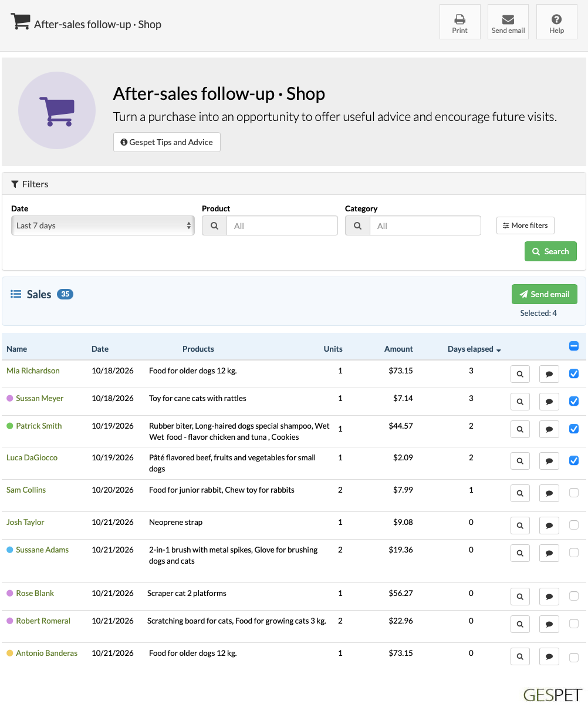
Task: Click the Date column header
Action: (100, 349)
